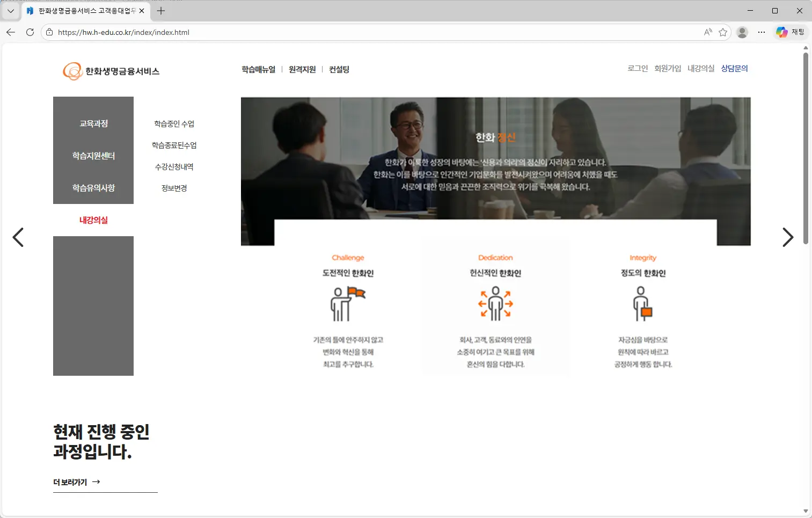Open 내강의실 in top right navigation
The width and height of the screenshot is (812, 518).
point(701,68)
